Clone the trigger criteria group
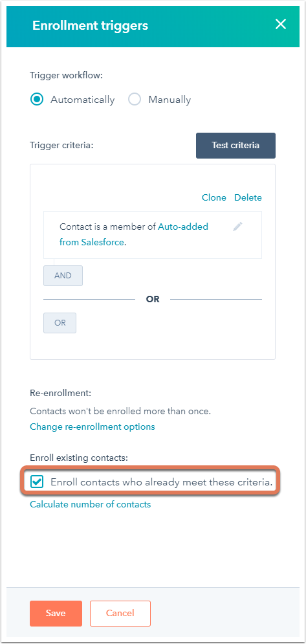 coord(214,197)
